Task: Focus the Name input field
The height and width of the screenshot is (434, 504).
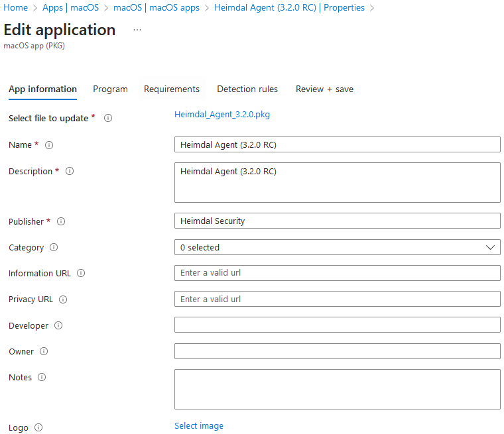Action: tap(337, 144)
